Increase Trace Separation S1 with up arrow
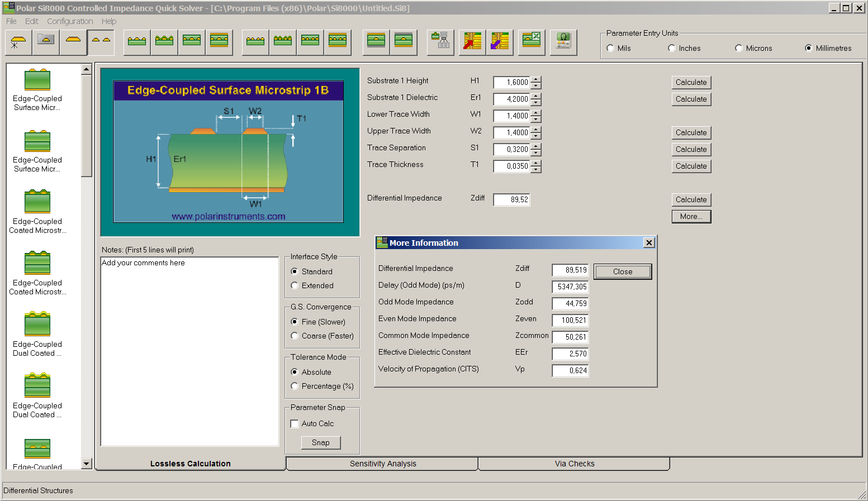Image resolution: width=868 pixels, height=501 pixels. [x=536, y=146]
